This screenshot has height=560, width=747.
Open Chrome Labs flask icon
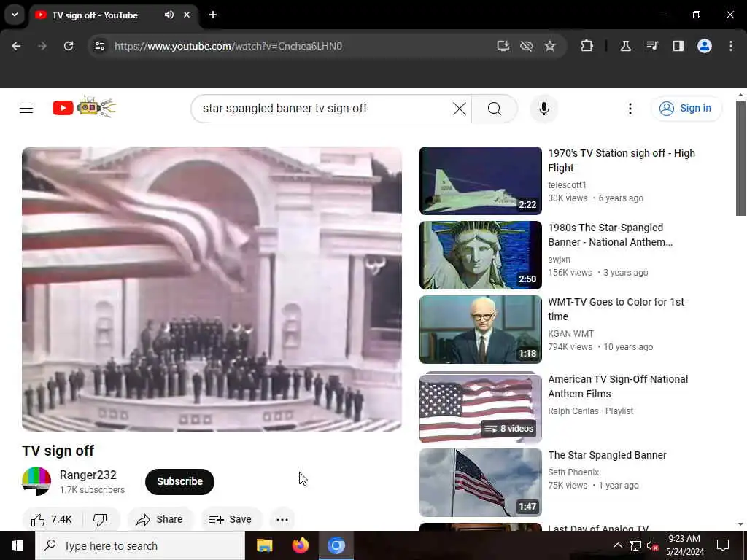(x=625, y=46)
